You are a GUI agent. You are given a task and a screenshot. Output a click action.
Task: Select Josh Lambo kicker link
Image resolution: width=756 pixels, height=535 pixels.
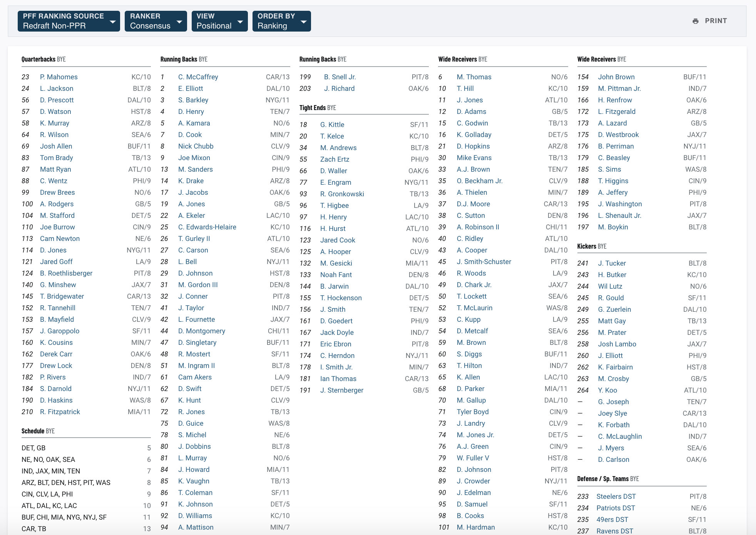point(617,344)
